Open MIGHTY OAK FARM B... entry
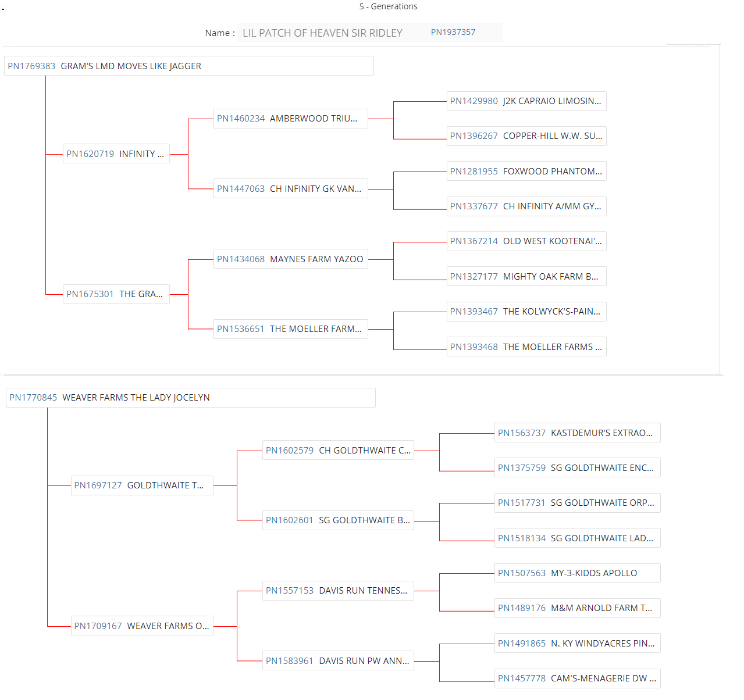This screenshot has height=700, width=744. [x=526, y=277]
